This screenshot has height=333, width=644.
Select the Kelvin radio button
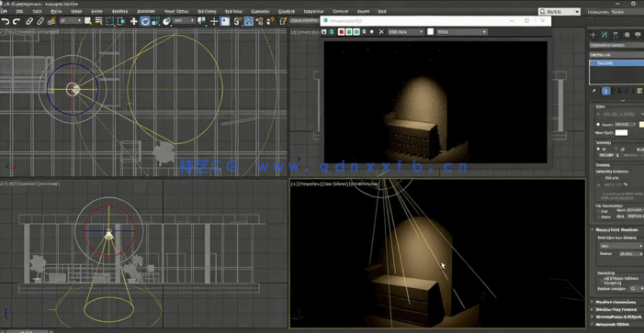point(598,124)
